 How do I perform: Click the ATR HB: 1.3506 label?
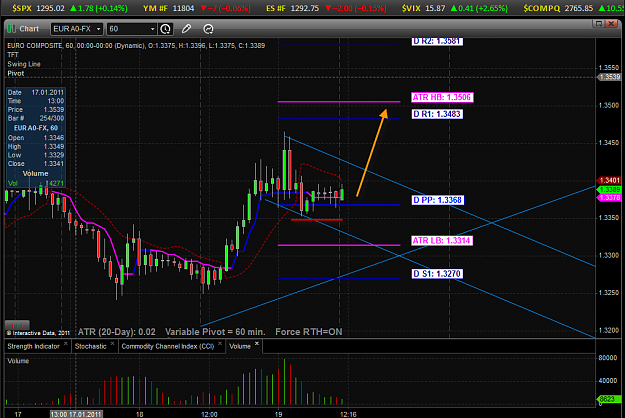click(442, 97)
